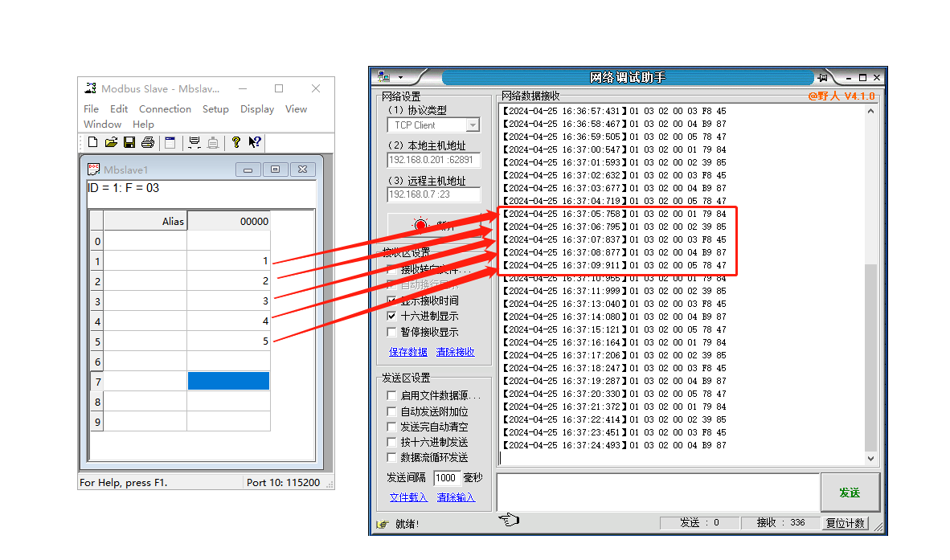Open the TCP Client protocol type dropdown
Screen dimensions: 950x560
click(x=473, y=125)
